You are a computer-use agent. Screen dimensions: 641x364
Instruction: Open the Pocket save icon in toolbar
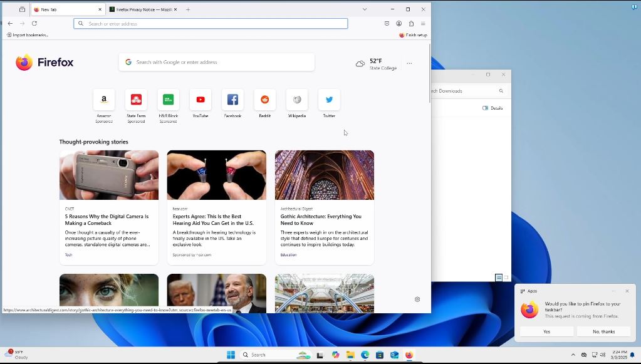pyautogui.click(x=387, y=24)
